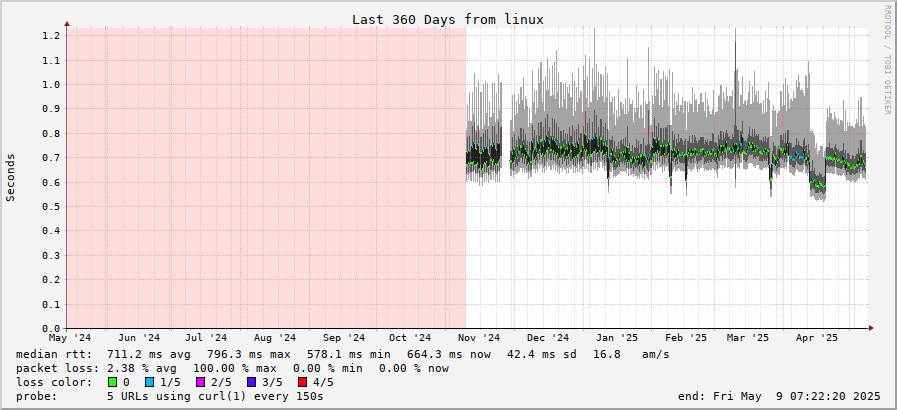The height and width of the screenshot is (410, 897).
Task: Click the 'Seconds' y-axis label
Action: point(10,177)
